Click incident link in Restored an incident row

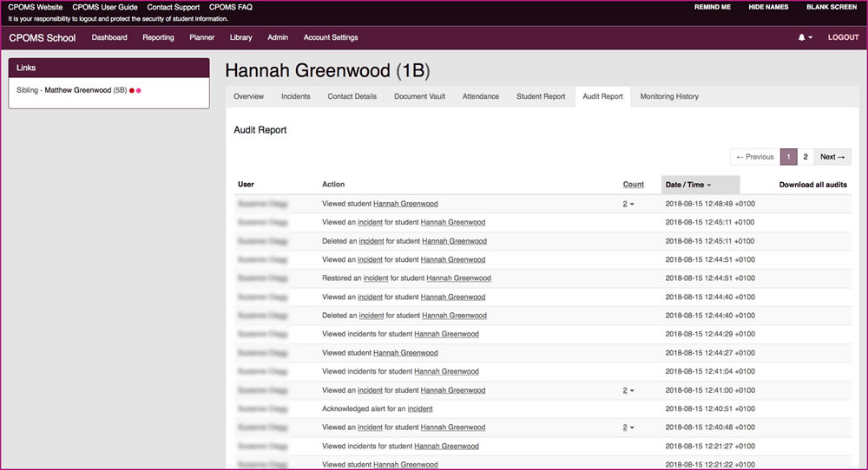point(376,278)
